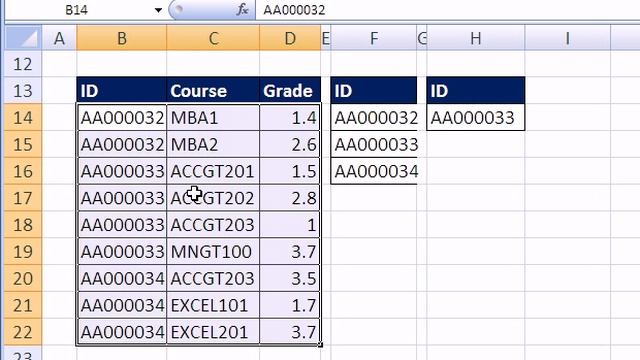The width and height of the screenshot is (640, 360).
Task: Select cell with ACCGT201
Action: click(x=213, y=171)
